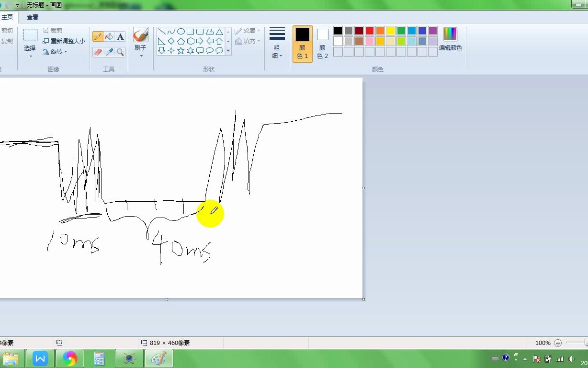Choose the Rounded rectangle shape

(200, 32)
